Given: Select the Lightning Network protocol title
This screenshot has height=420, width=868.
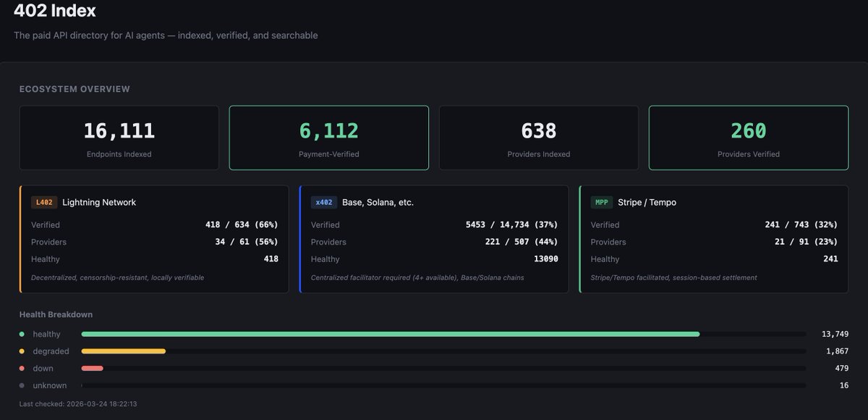Looking at the screenshot, I should 99,203.
